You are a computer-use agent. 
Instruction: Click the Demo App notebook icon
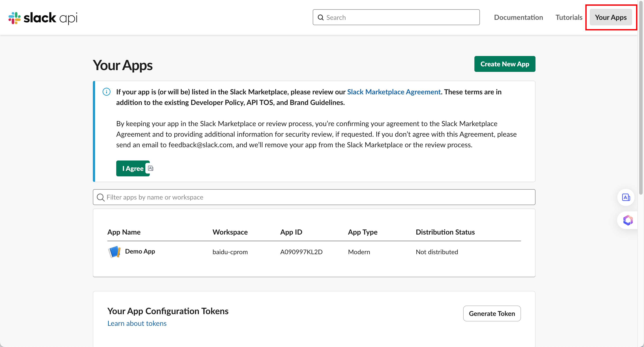click(114, 252)
